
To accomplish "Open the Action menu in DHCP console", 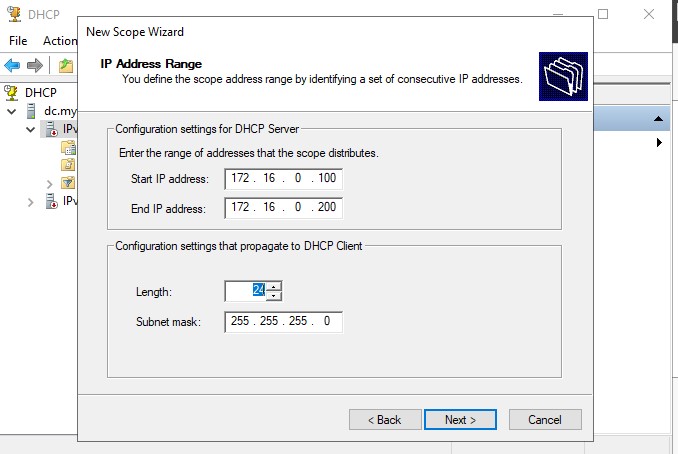I will [x=60, y=41].
